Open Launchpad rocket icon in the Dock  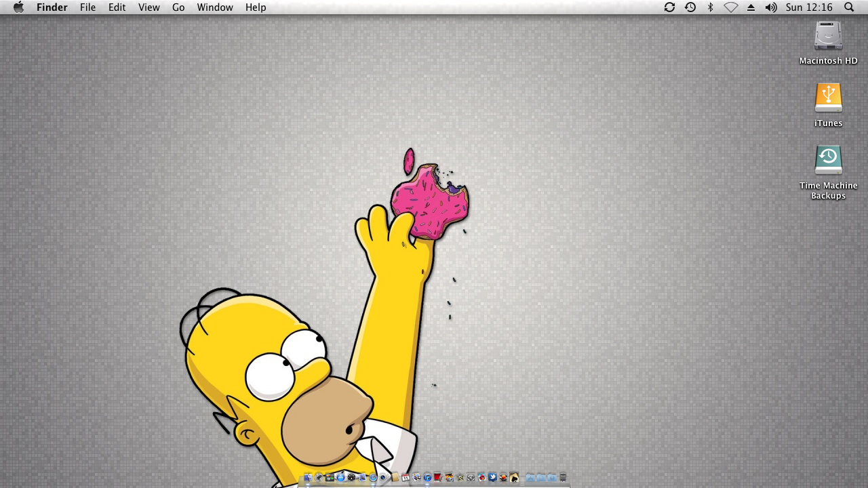pos(319,477)
